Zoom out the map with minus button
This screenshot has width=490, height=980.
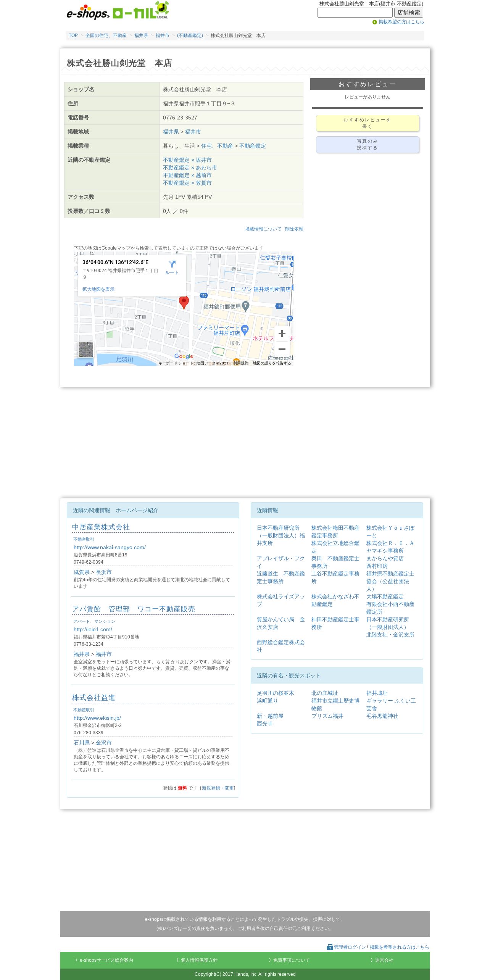pyautogui.click(x=282, y=349)
